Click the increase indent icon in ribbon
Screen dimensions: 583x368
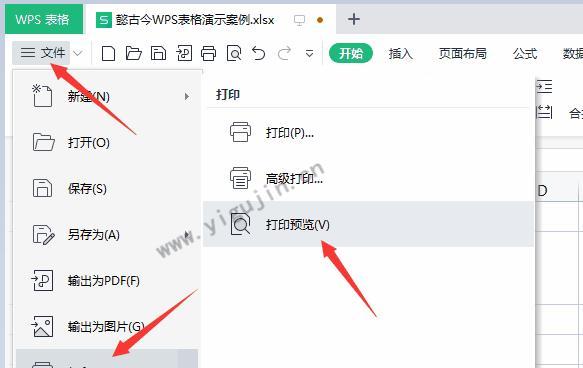click(544, 87)
